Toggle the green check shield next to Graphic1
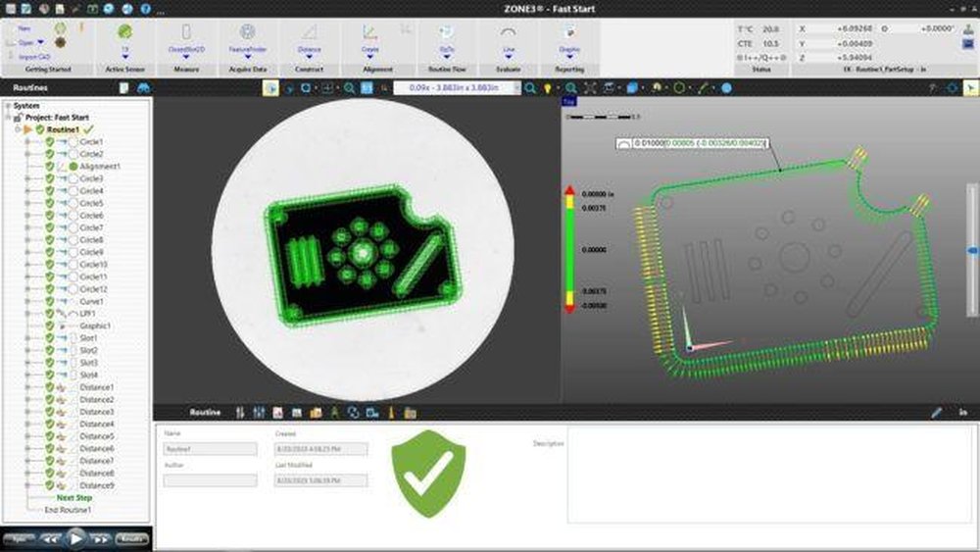 tap(49, 326)
